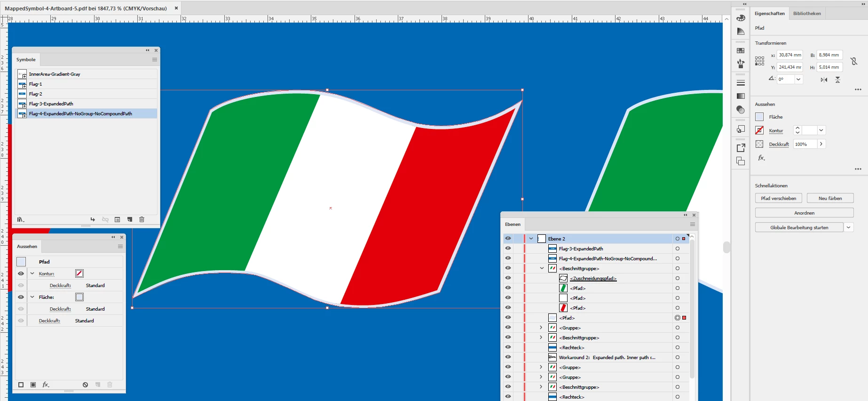Click target circle of selected Pfad layer row

coord(677,318)
